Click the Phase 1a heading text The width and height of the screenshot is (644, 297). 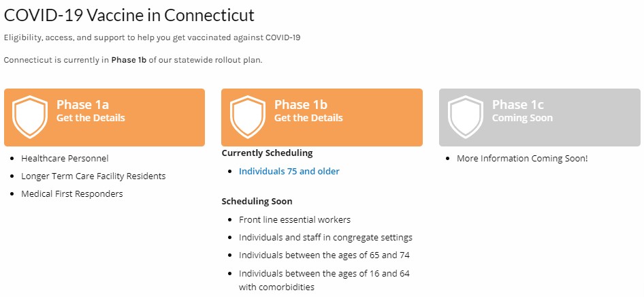tap(82, 105)
